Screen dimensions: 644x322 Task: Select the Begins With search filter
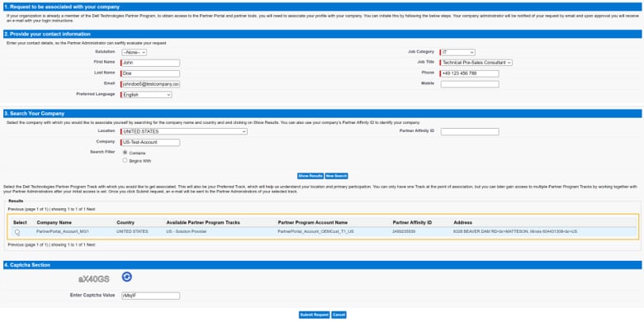coord(125,161)
